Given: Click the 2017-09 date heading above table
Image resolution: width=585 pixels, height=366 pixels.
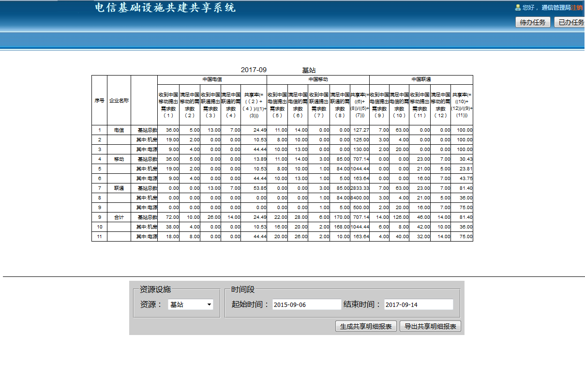Looking at the screenshot, I should (253, 70).
